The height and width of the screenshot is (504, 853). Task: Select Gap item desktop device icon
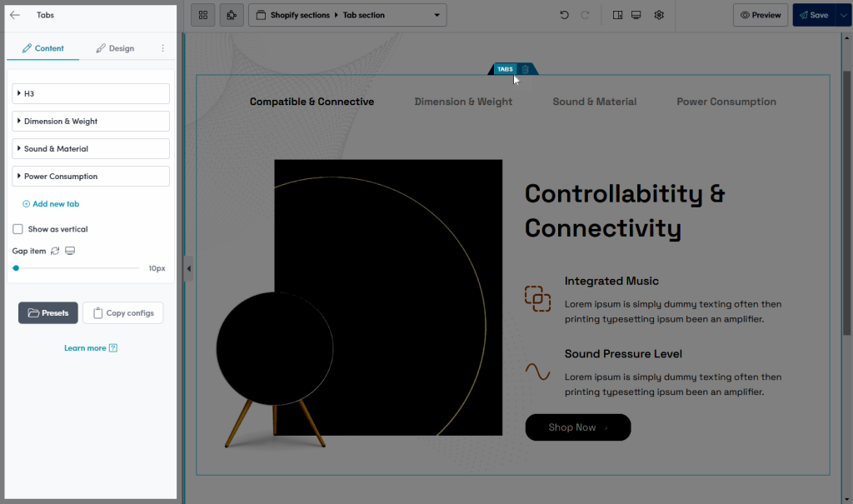pos(70,251)
